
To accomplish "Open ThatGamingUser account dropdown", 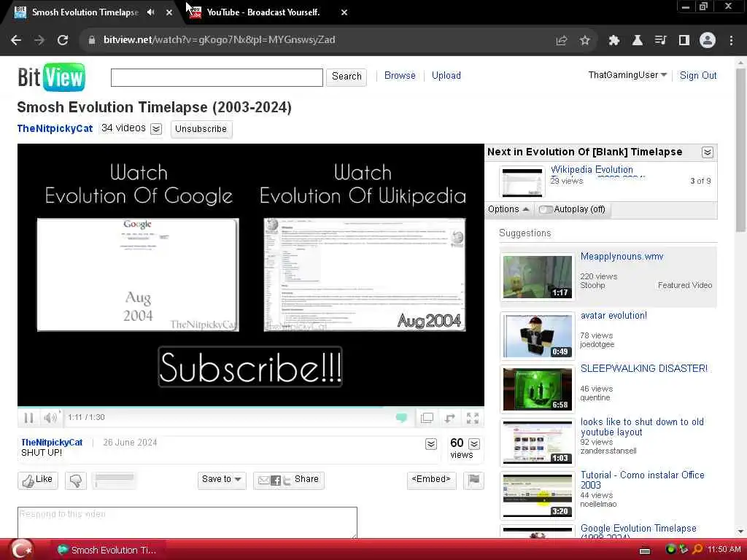I will [x=627, y=75].
